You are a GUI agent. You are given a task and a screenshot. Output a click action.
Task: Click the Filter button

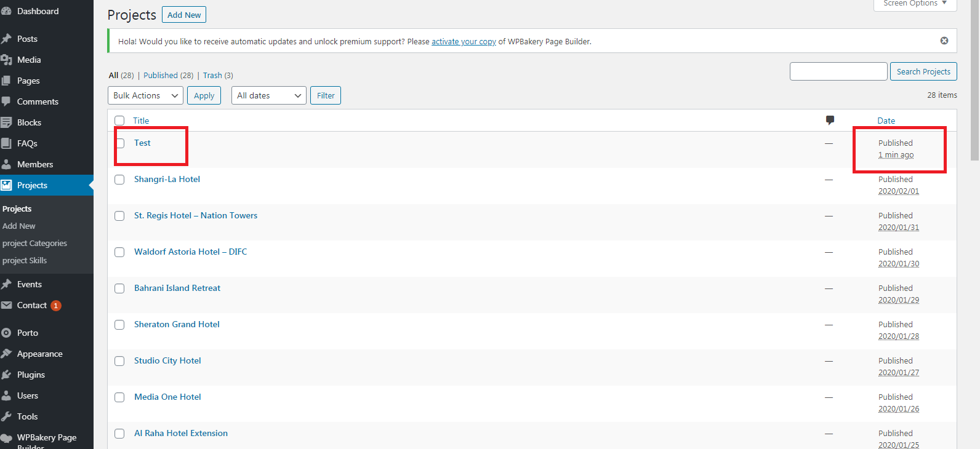326,95
